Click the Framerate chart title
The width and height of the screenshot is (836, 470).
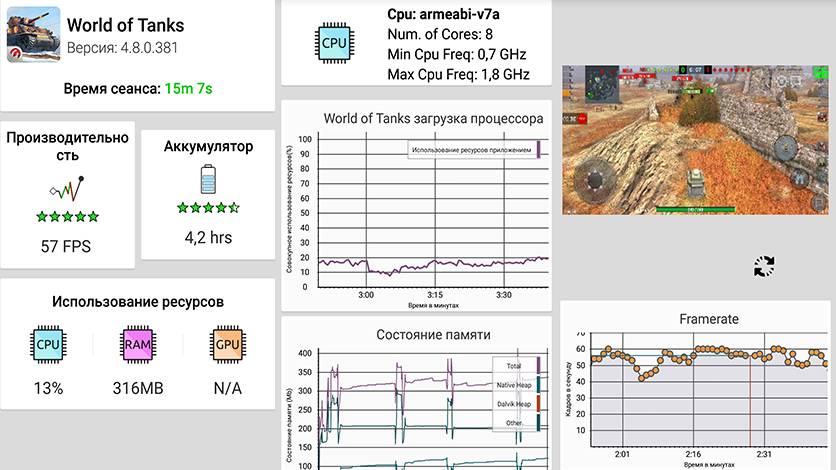pyautogui.click(x=708, y=319)
